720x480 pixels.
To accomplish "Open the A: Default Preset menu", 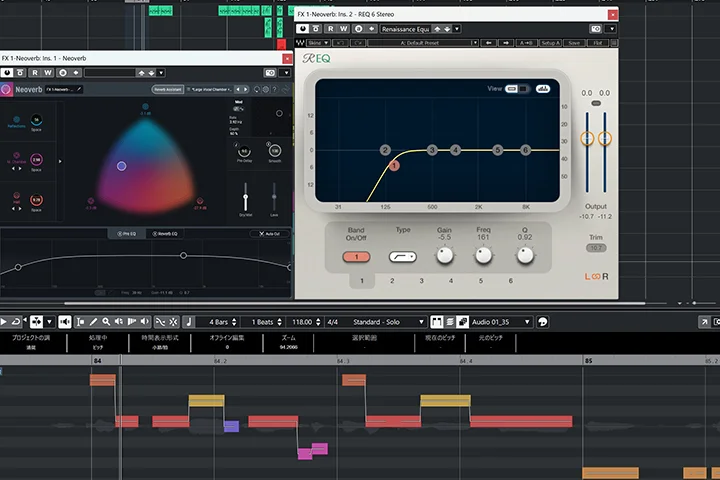I will pyautogui.click(x=422, y=43).
